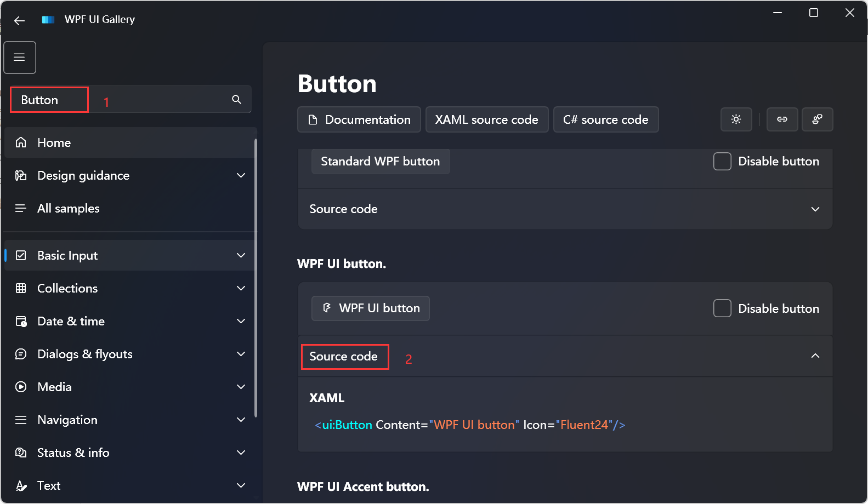Open All samples in sidebar
This screenshot has height=504, width=868.
coord(68,208)
